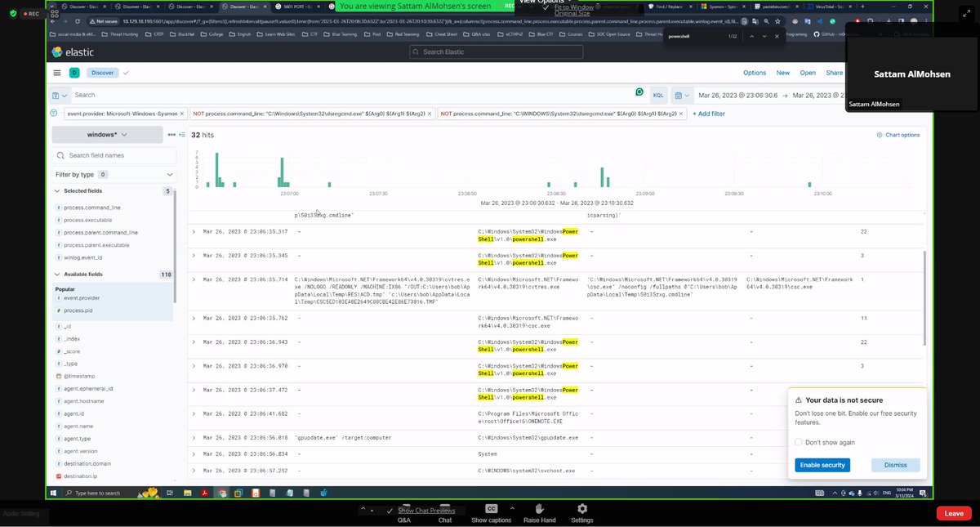Toggle Show captions in the meeting bar
This screenshot has height=527, width=980.
[491, 512]
